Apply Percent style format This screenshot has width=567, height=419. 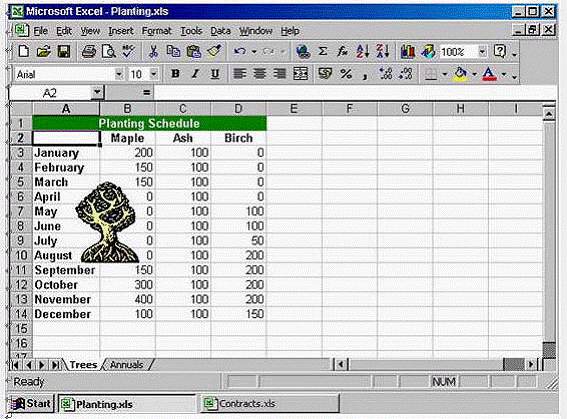pos(346,74)
